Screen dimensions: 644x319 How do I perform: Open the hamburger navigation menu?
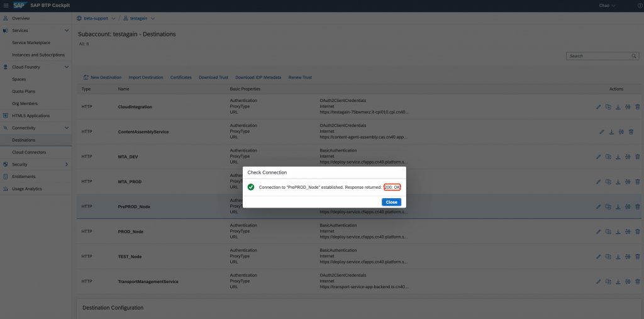[6, 5]
